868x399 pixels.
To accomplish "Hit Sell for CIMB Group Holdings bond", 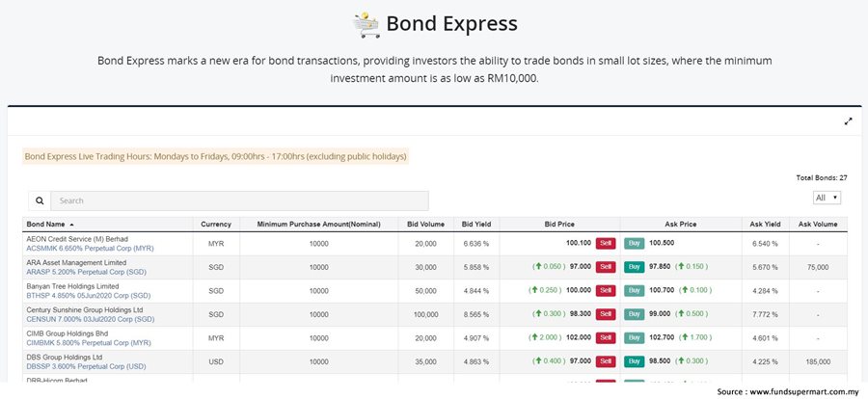I will 605,337.
